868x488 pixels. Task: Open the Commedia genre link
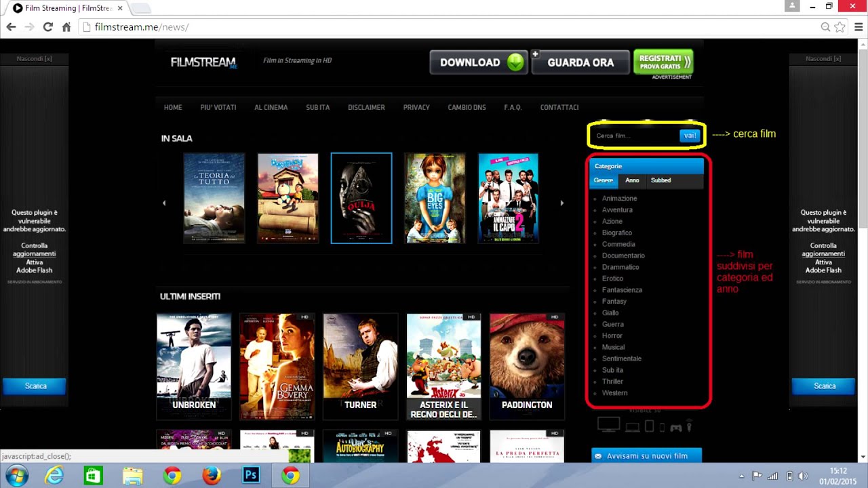(x=618, y=245)
